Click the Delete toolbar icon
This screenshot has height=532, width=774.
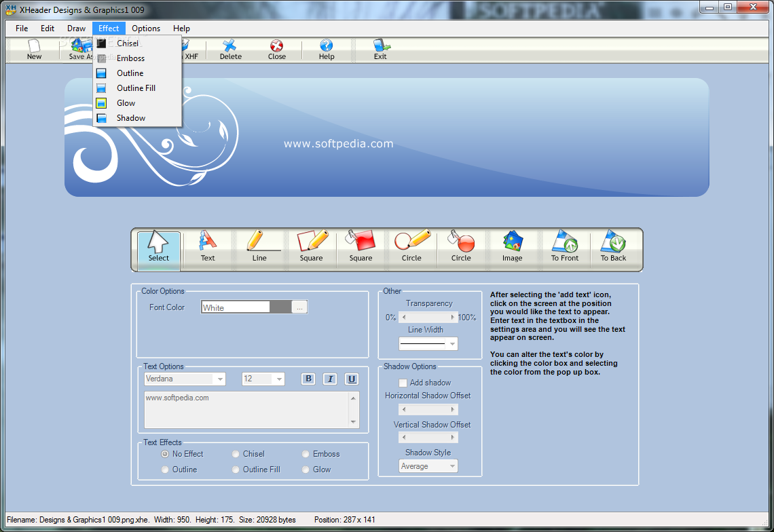tap(230, 49)
